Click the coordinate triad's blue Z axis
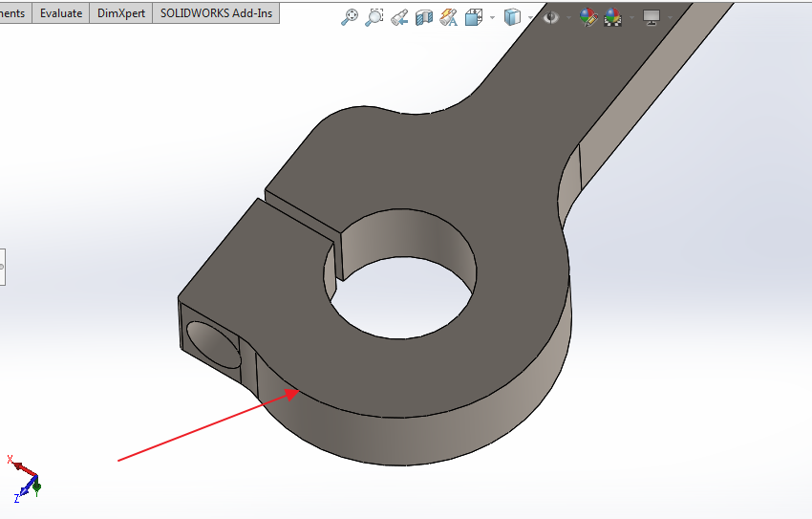The image size is (812, 519). click(x=27, y=487)
